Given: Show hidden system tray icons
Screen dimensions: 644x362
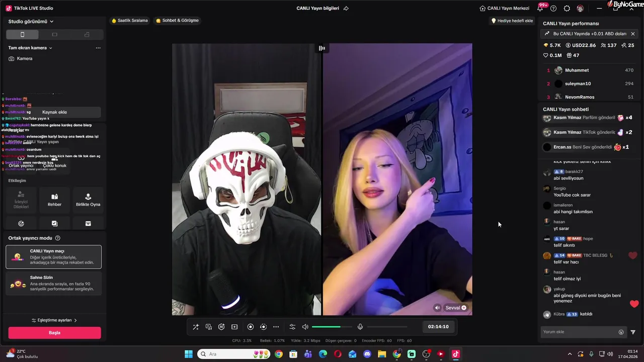Looking at the screenshot, I should point(570,354).
